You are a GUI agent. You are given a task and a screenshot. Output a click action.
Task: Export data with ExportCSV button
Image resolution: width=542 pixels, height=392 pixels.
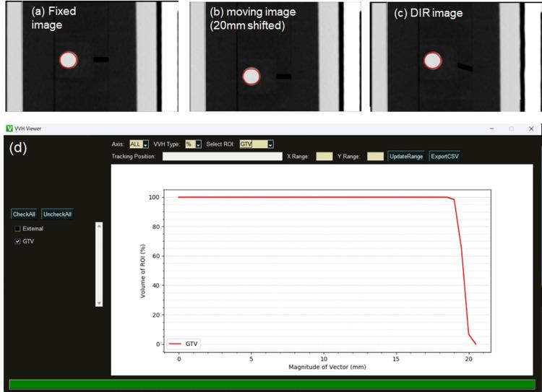(444, 156)
